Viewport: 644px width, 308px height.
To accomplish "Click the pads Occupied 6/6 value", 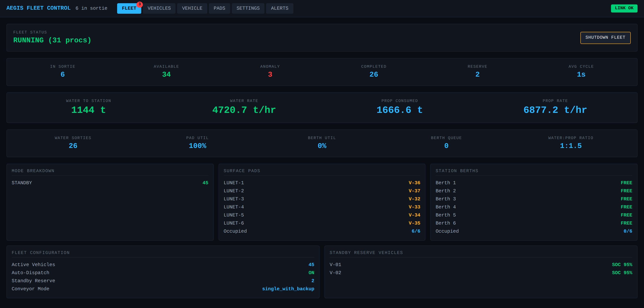I will tap(416, 231).
